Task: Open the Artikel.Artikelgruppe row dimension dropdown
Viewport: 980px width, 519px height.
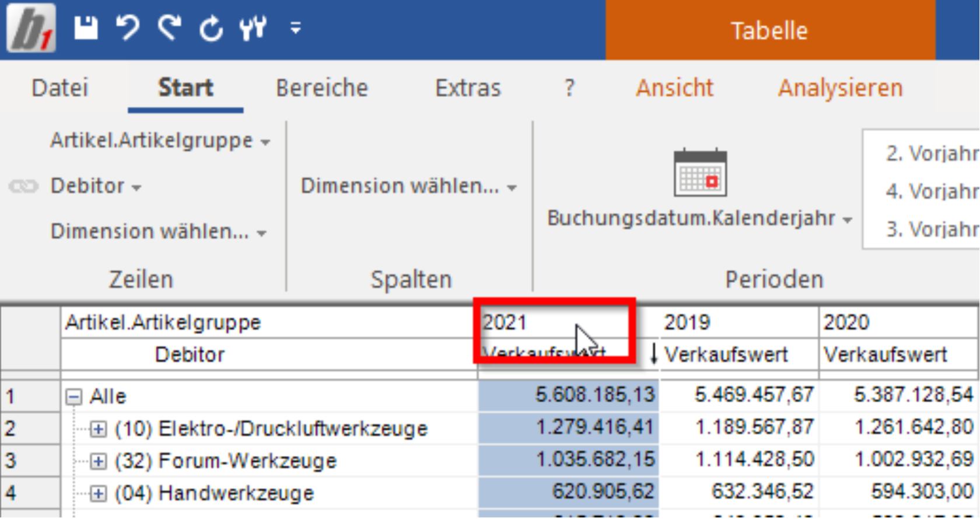Action: (x=160, y=141)
